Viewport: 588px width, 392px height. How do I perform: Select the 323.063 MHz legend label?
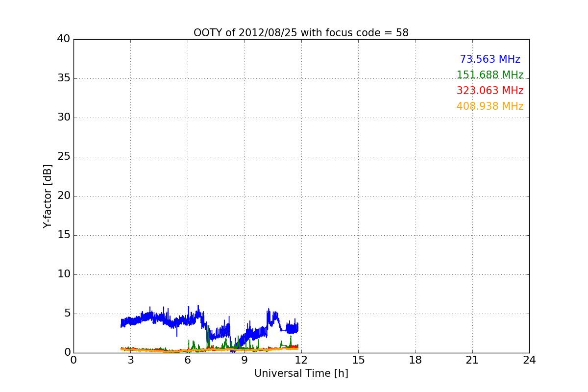pyautogui.click(x=490, y=91)
